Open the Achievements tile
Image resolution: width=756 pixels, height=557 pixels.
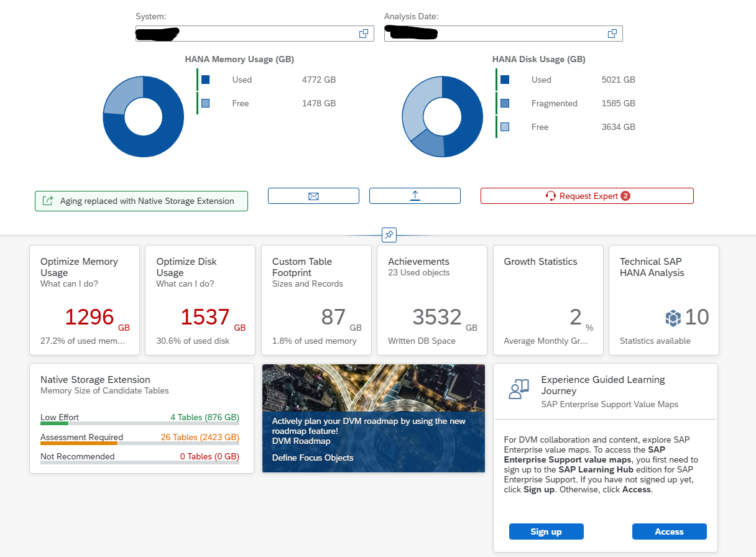[432, 300]
